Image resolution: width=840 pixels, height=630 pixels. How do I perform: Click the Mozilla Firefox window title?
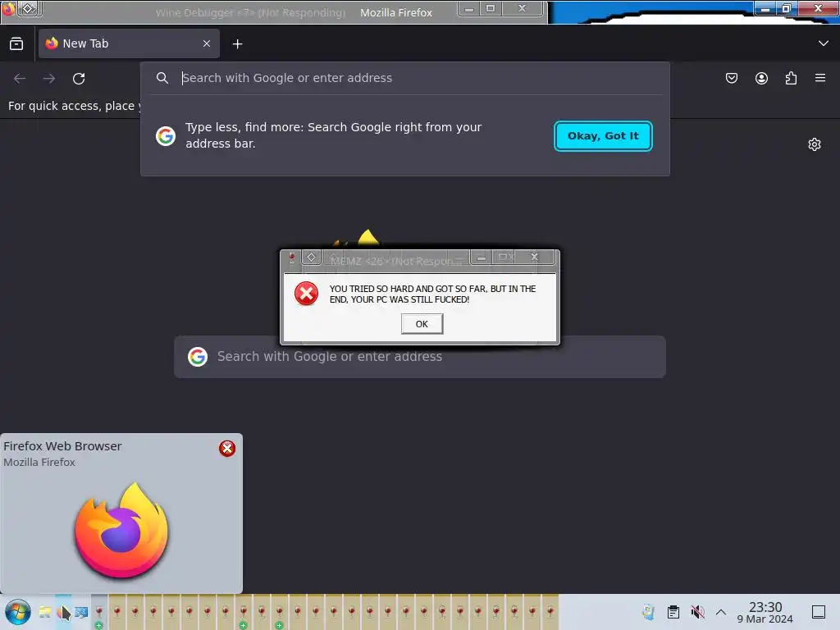(x=396, y=12)
